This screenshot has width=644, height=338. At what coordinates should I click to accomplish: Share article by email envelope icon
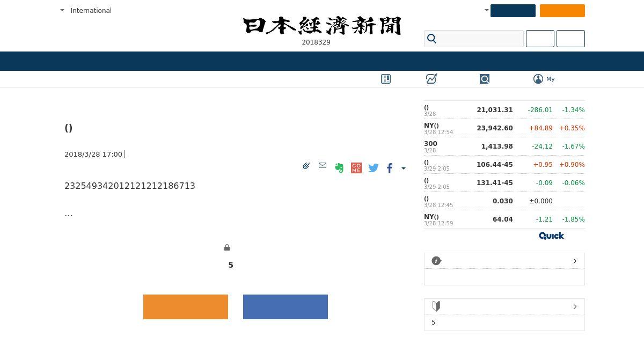323,166
